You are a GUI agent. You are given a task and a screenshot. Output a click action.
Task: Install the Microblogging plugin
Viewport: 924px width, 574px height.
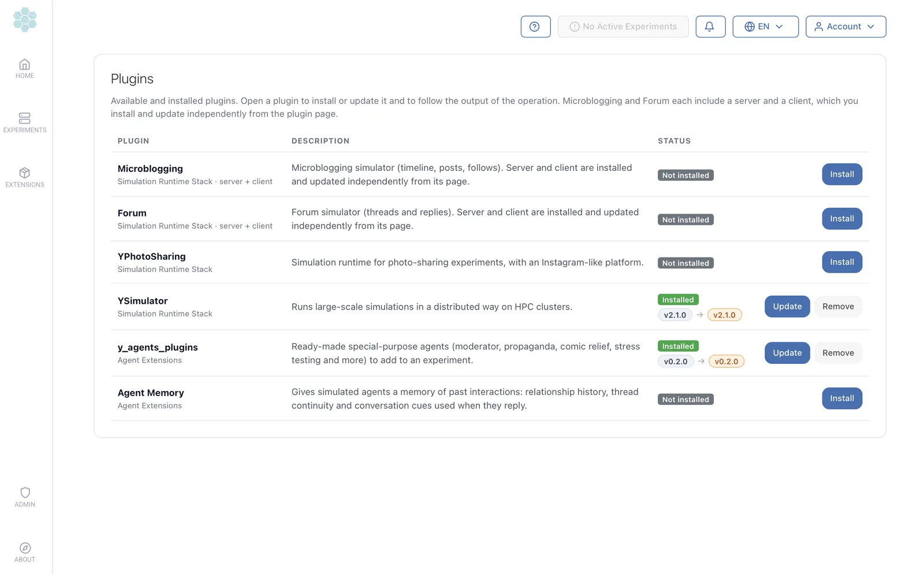click(842, 174)
